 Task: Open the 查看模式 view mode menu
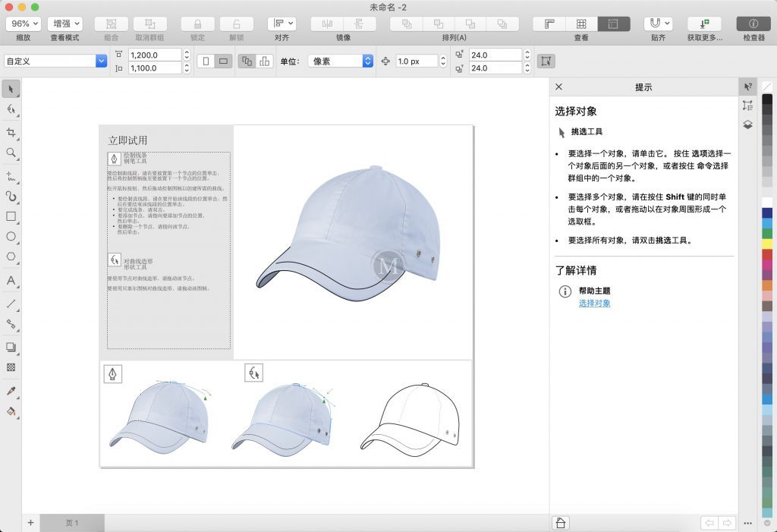[x=64, y=24]
